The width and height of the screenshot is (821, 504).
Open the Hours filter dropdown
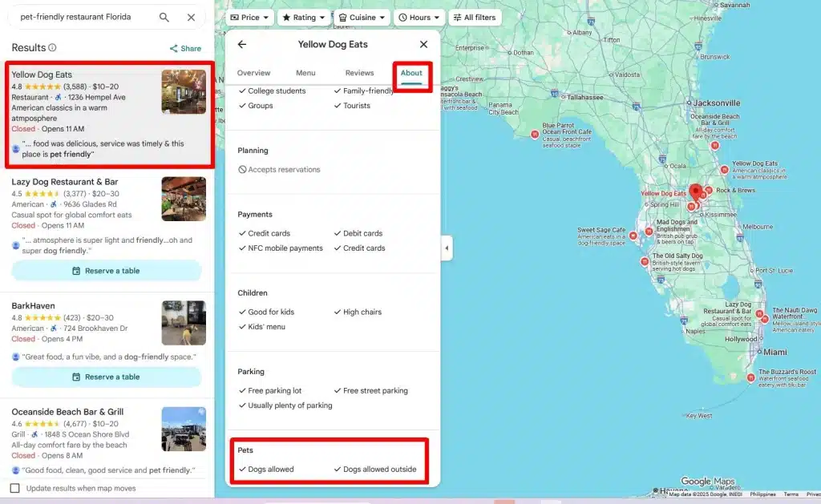(x=419, y=18)
